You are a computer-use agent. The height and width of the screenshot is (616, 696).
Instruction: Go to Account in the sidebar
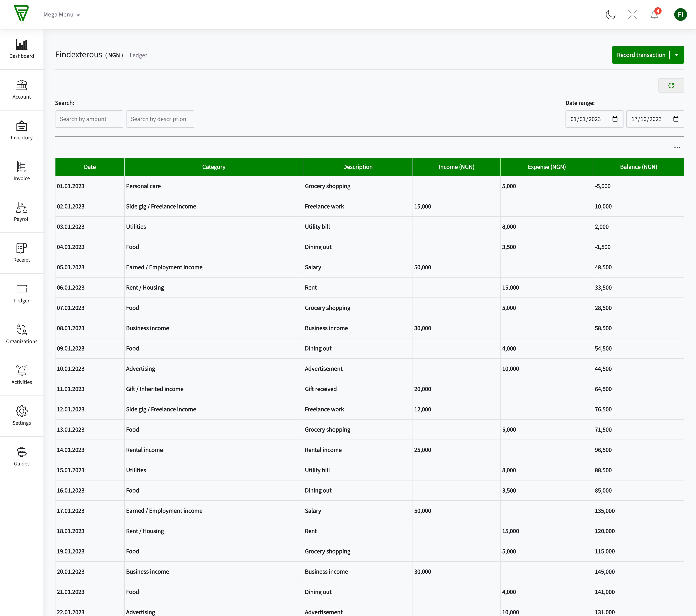coord(21,90)
